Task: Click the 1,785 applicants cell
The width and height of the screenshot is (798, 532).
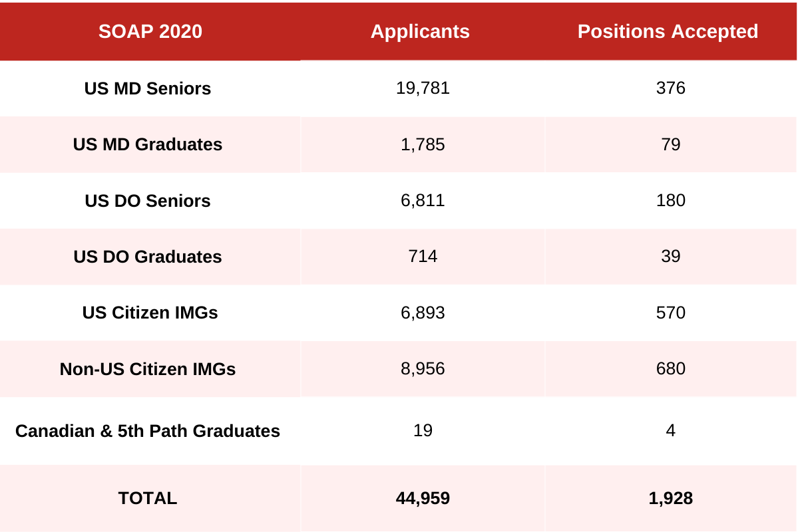Action: click(423, 144)
